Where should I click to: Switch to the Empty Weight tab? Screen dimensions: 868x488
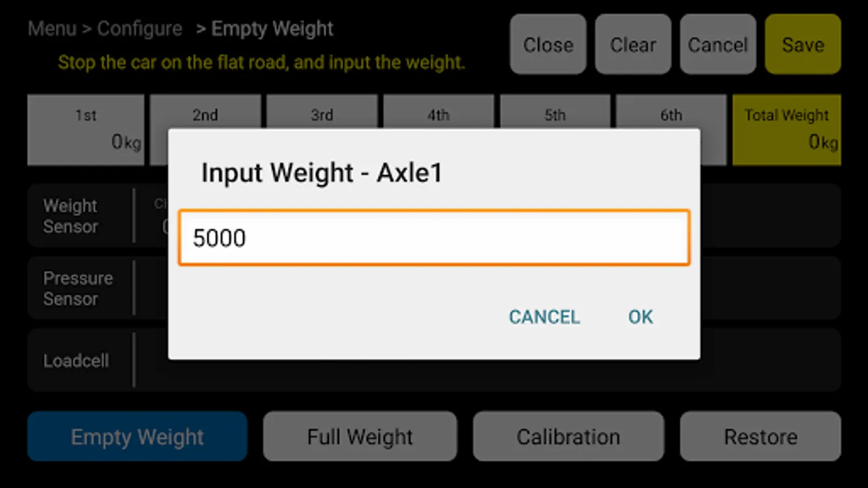(x=137, y=436)
